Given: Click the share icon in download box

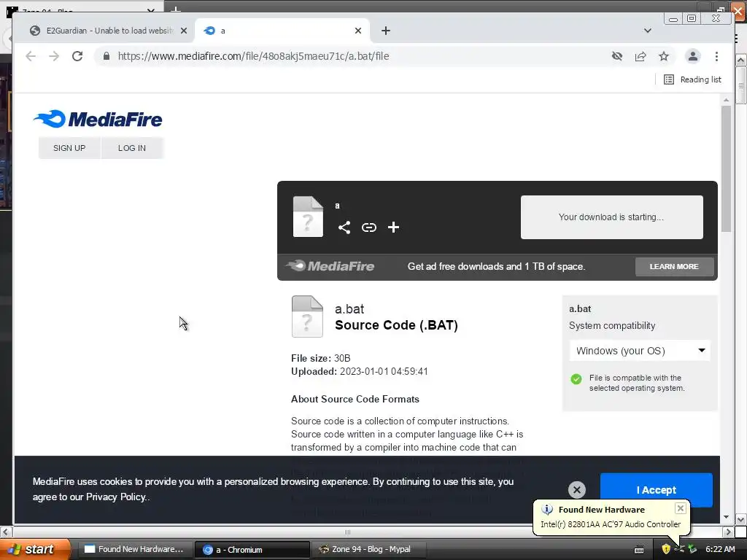Looking at the screenshot, I should point(344,227).
